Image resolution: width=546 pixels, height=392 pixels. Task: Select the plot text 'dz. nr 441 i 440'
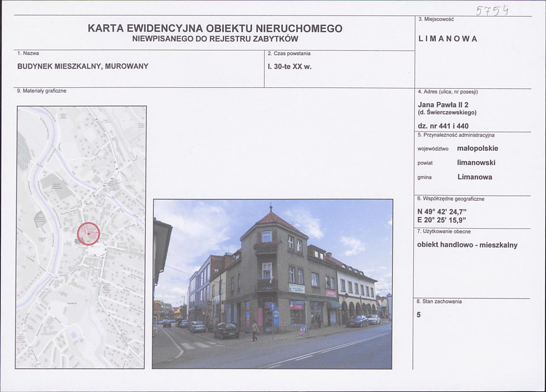coord(443,126)
